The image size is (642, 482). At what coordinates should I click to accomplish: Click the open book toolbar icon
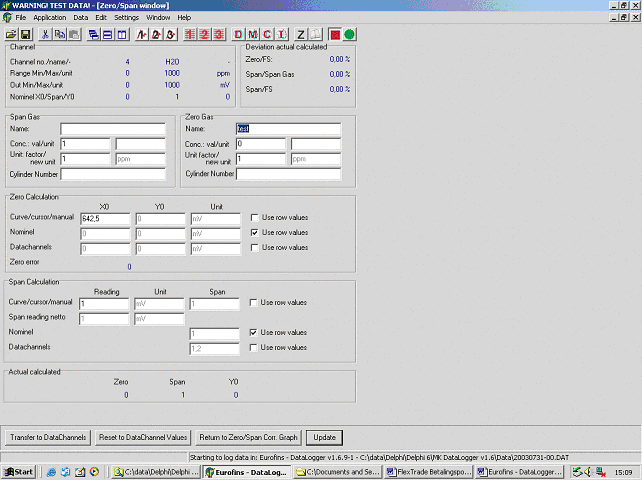tap(315, 34)
